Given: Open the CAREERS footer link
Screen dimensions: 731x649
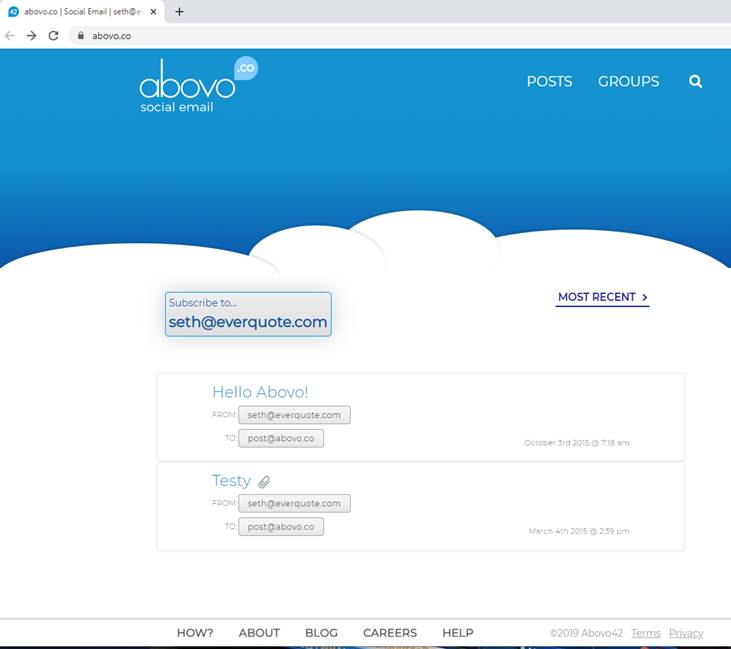Looking at the screenshot, I should pos(390,633).
